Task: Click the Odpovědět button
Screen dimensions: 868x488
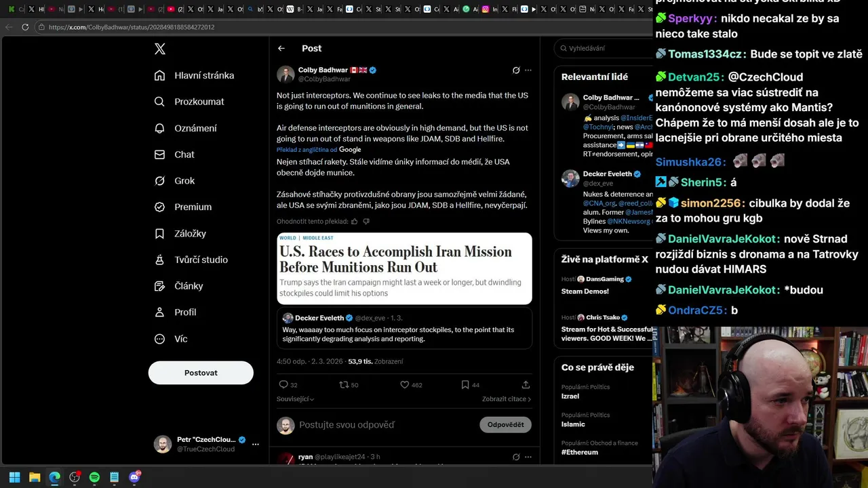Action: click(505, 425)
